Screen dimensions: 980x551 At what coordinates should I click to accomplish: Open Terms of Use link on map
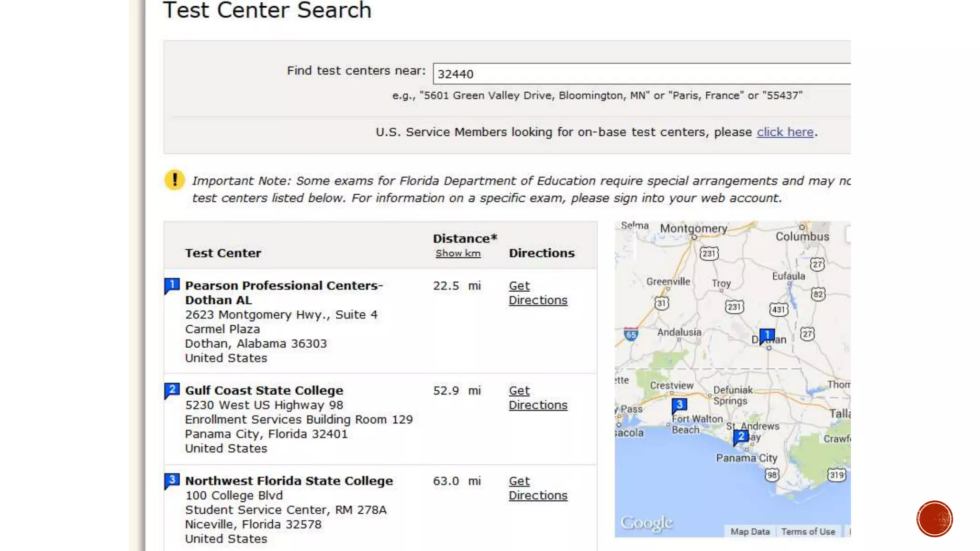[x=808, y=531]
